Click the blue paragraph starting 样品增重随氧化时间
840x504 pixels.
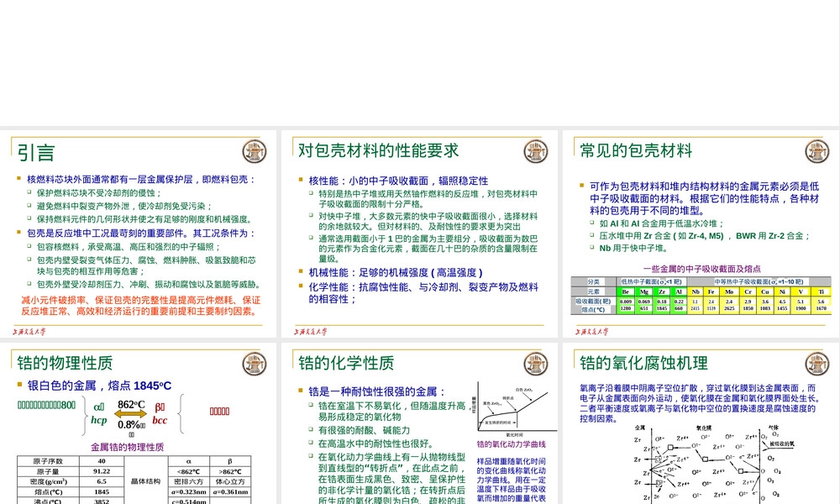511,480
